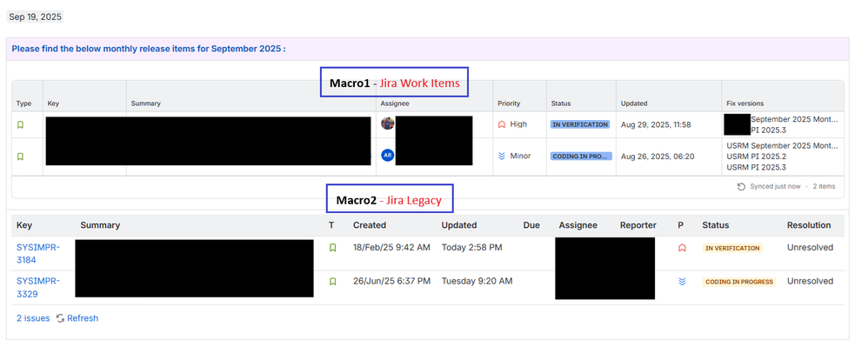Click type icon in SYSIMPR-3329 row
Screen dimensions: 868x347
coord(333,282)
